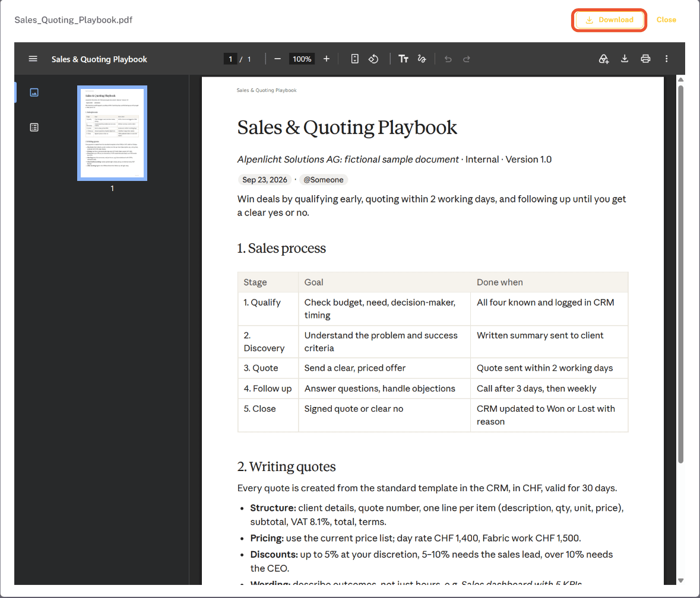The image size is (700, 598).
Task: Click the 'Send a clear, priced offer' cell
Action: coord(384,368)
